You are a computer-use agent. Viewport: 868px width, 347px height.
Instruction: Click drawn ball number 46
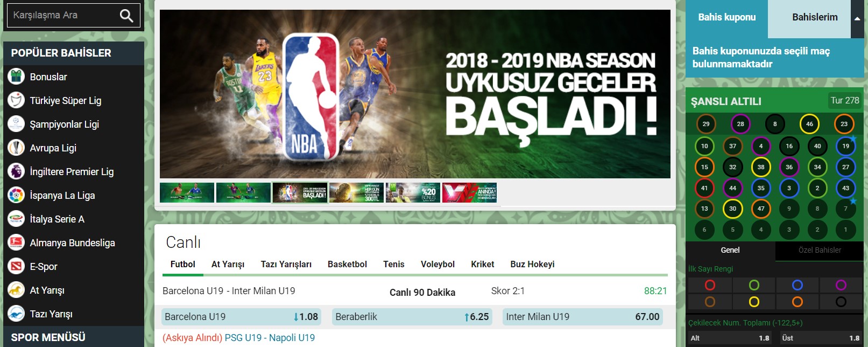tap(809, 124)
